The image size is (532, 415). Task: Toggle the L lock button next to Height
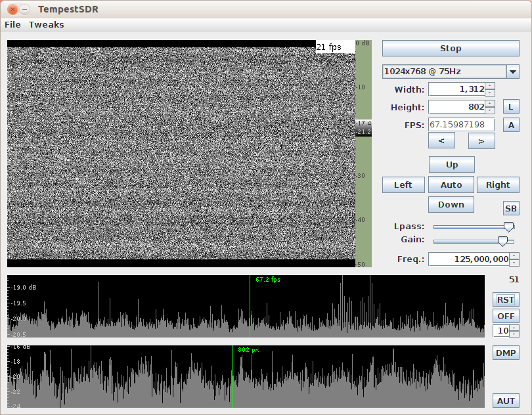pyautogui.click(x=510, y=106)
